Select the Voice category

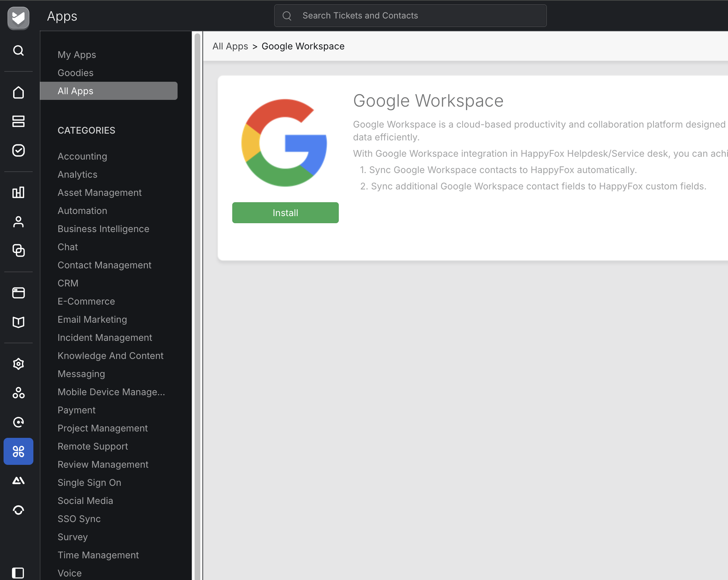coord(70,573)
